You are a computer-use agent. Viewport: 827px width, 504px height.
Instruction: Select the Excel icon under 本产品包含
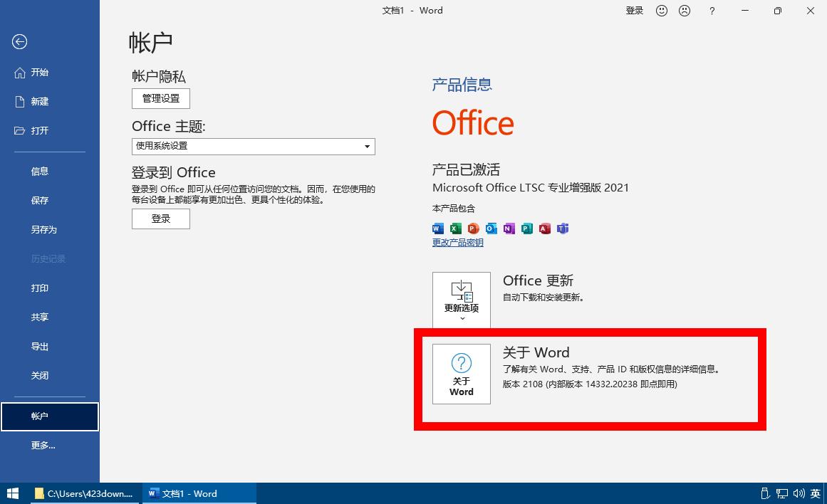455,229
